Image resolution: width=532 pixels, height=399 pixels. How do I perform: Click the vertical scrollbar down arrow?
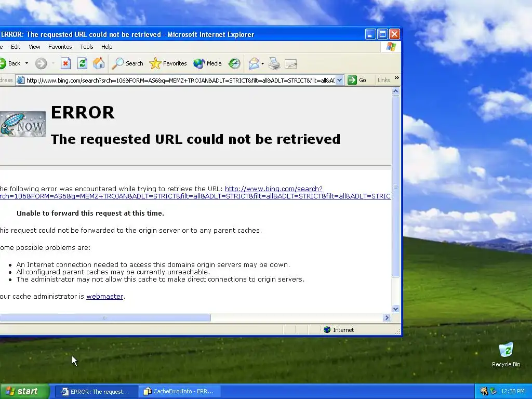[x=395, y=309]
